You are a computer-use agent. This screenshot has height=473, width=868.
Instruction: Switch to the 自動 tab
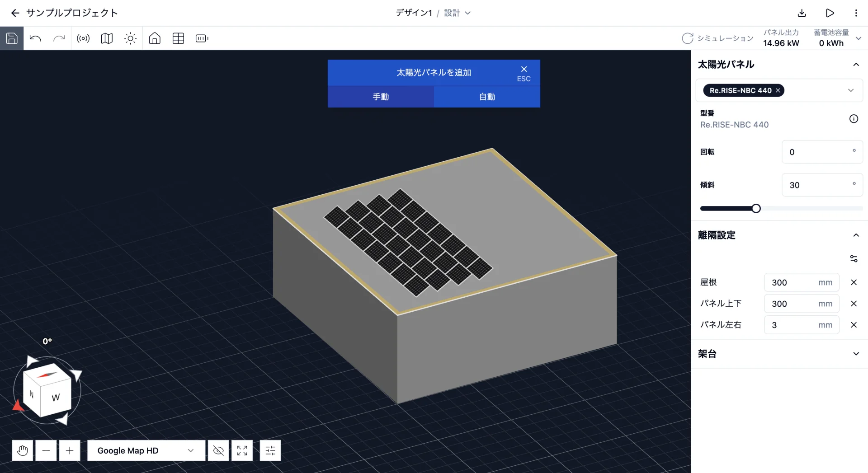pos(487,97)
